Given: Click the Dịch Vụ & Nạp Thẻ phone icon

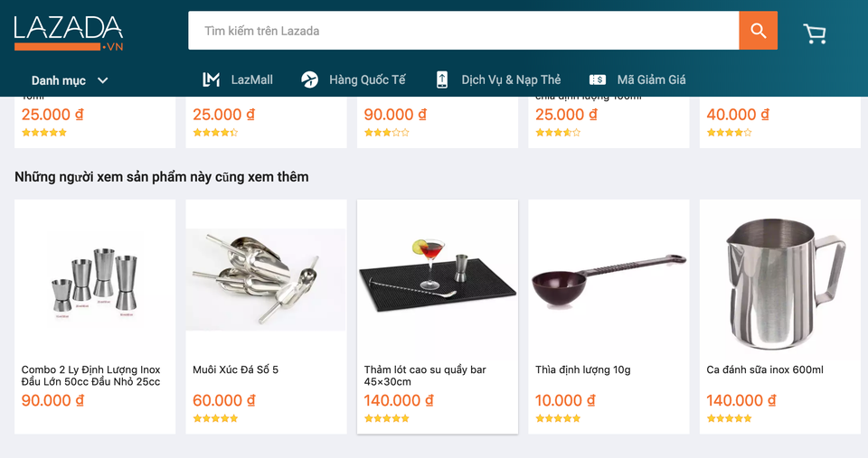Looking at the screenshot, I should pos(442,79).
